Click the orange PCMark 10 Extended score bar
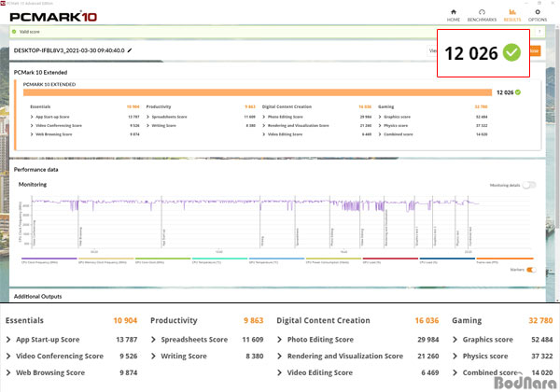Screen dimensions: 560x392 [x=258, y=92]
